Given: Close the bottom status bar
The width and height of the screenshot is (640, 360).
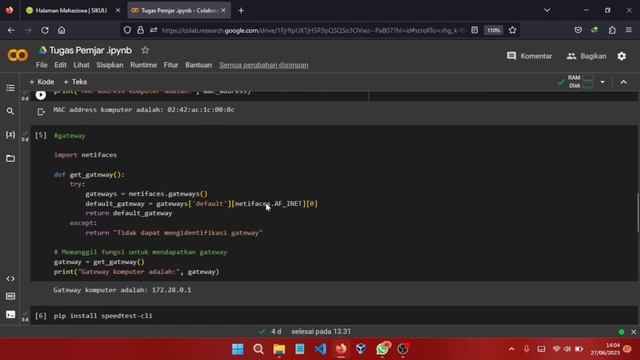Looking at the screenshot, I should (633, 332).
